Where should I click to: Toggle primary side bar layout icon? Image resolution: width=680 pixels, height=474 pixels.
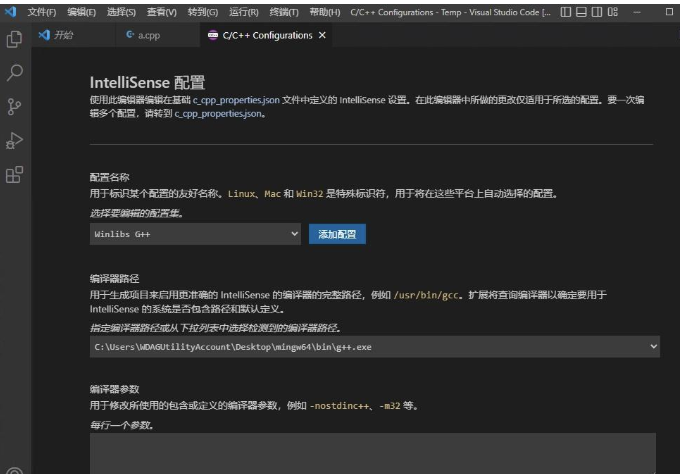coord(566,12)
